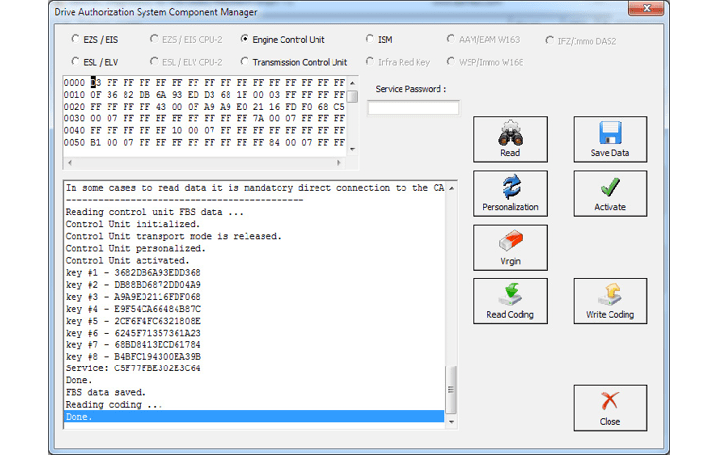Click the Service Password input field
Image resolution: width=719 pixels, height=455 pixels.
point(413,108)
